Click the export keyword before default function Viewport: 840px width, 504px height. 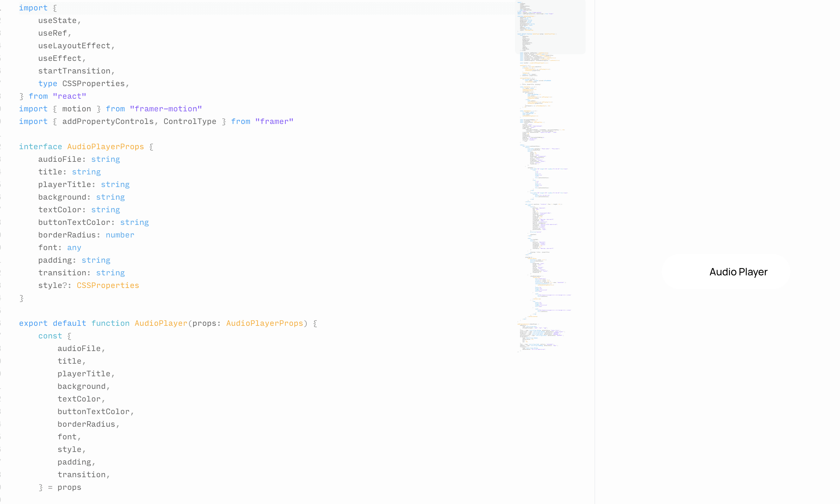(33, 323)
